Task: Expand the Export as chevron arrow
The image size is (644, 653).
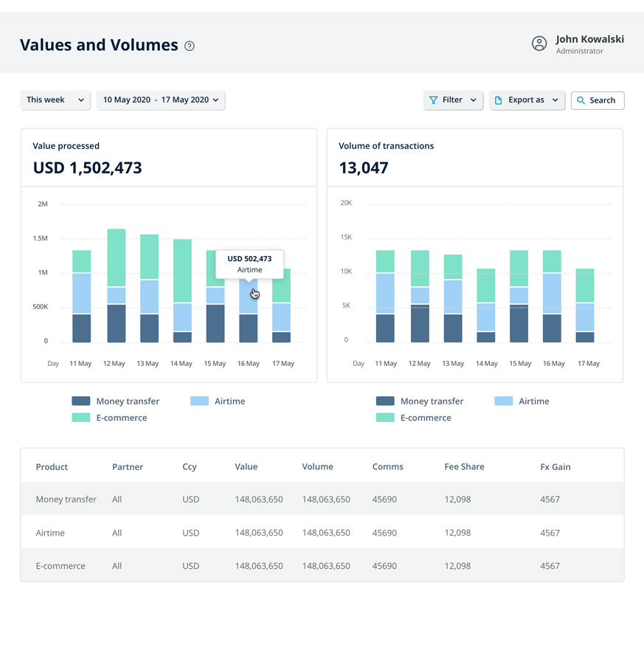Action: (555, 100)
